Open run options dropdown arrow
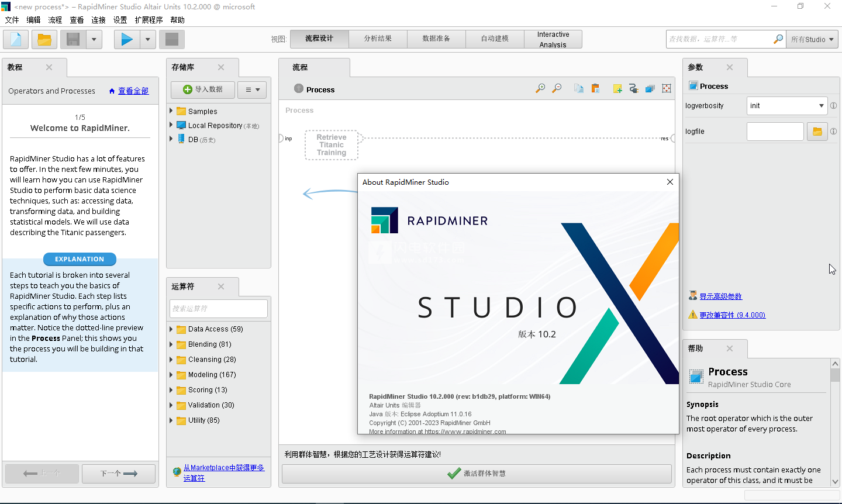 pos(147,39)
